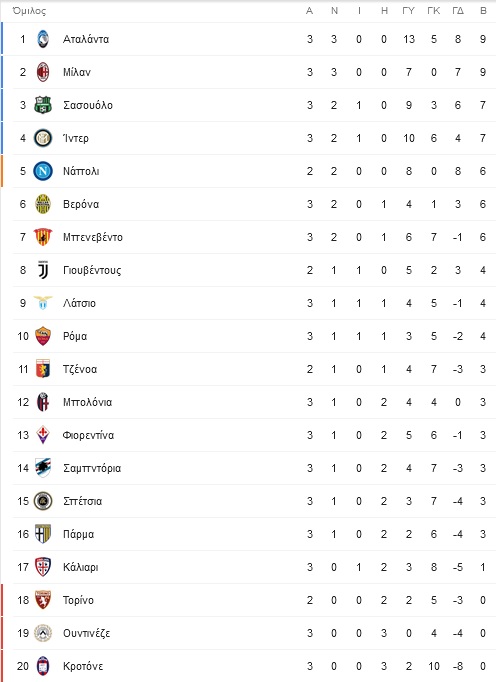
Task: Select the Sassuolo green crest icon
Action: (x=43, y=105)
